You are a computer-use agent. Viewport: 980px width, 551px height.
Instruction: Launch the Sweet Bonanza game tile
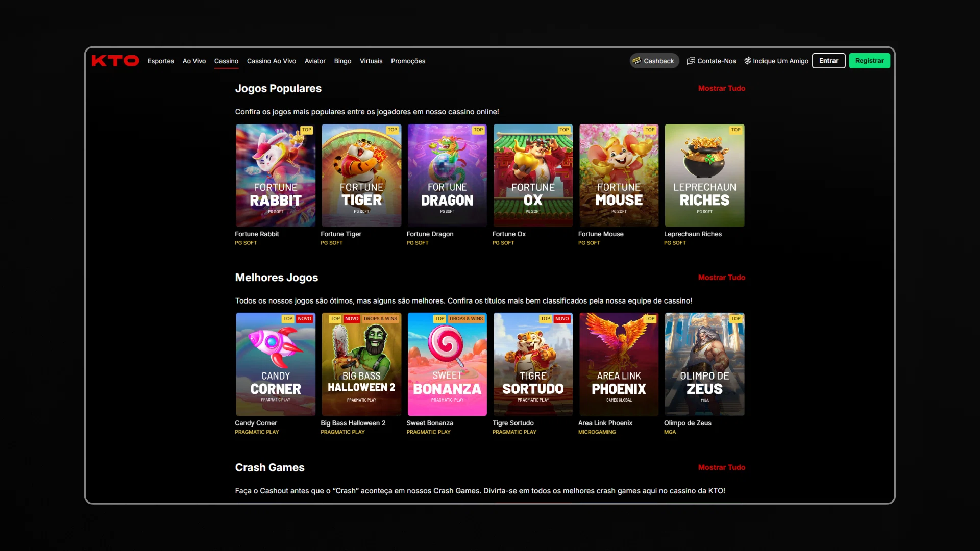click(447, 364)
